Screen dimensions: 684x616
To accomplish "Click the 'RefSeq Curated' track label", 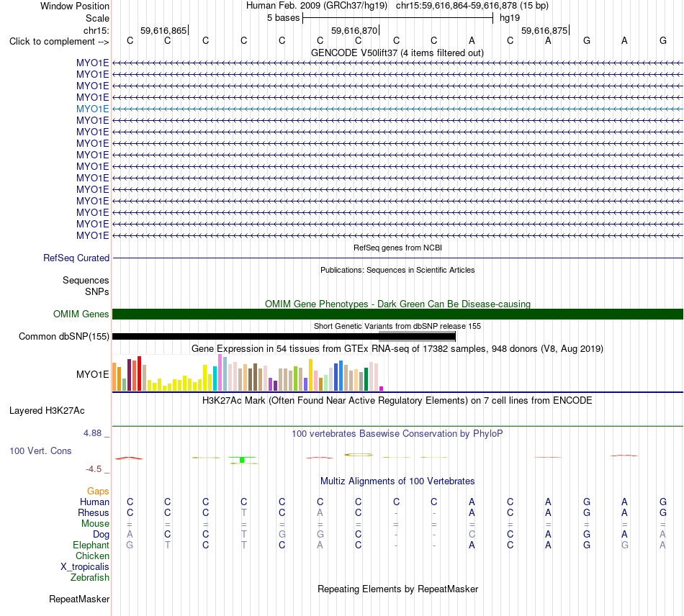I will 76,258.
